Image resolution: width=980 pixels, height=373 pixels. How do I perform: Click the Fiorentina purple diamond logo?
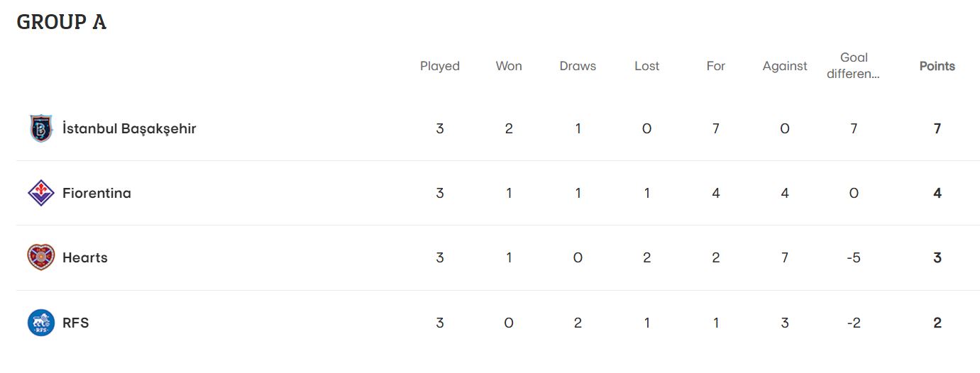41,193
